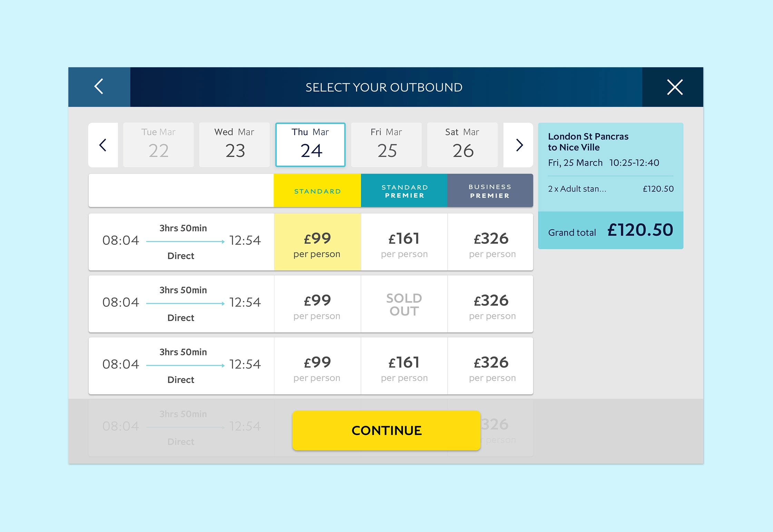Screen dimensions: 773x532
Task: Click the Standard Premier class header
Action: [x=404, y=191]
